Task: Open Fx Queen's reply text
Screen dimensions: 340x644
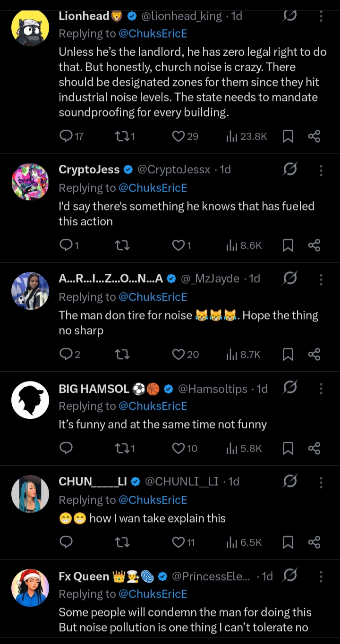Action: click(x=185, y=620)
